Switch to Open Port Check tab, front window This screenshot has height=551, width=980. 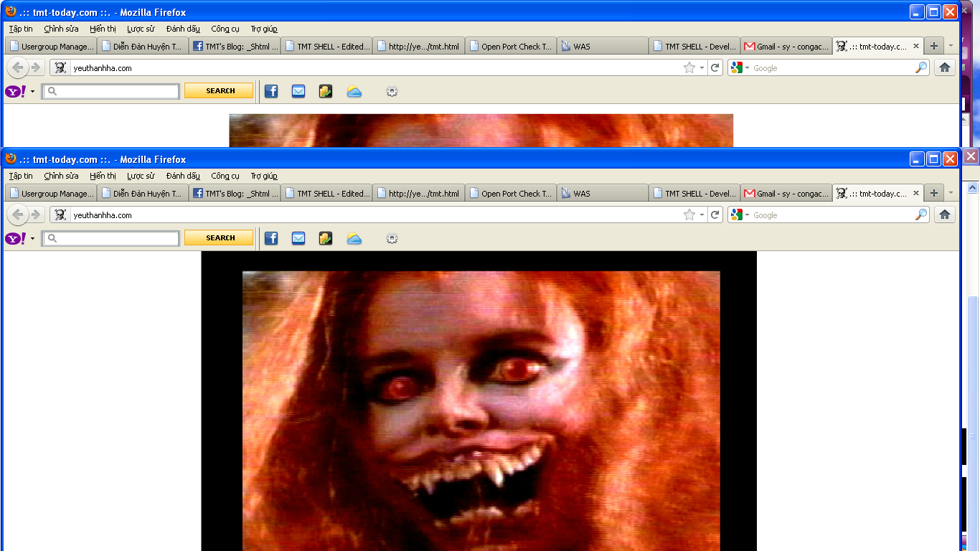coord(511,193)
